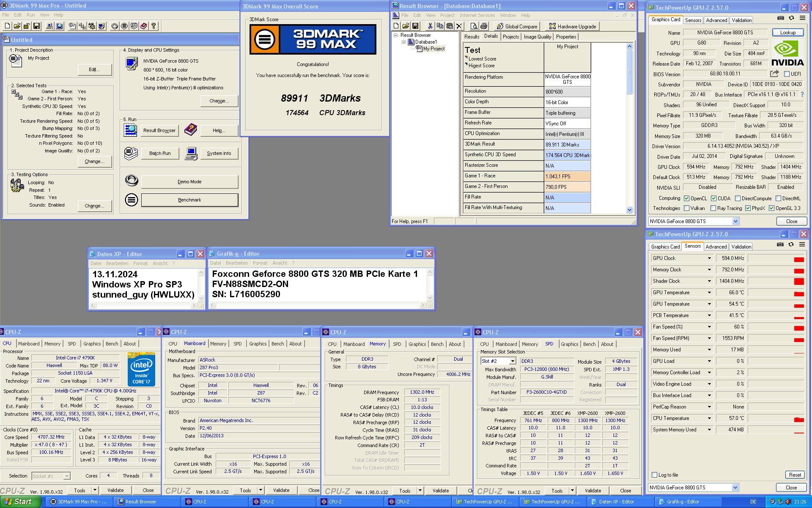Click the BIOS export share icon in GPU-Z
The height and width of the screenshot is (508, 812).
pyautogui.click(x=774, y=74)
